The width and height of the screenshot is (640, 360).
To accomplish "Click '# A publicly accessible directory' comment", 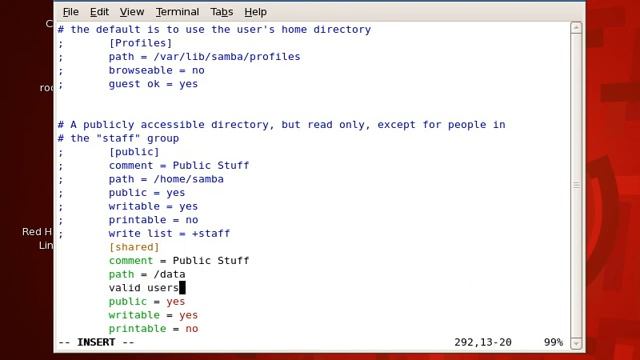I will click(x=282, y=124).
